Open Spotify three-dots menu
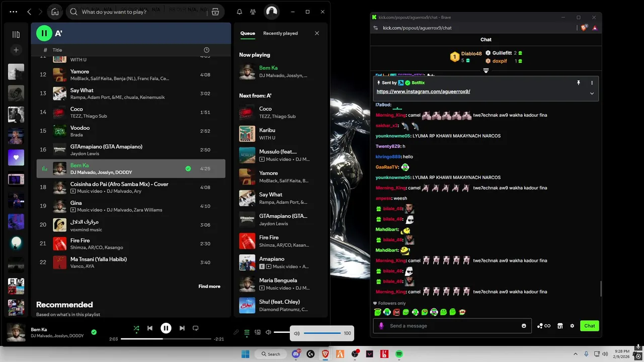The image size is (644, 362). point(13,12)
